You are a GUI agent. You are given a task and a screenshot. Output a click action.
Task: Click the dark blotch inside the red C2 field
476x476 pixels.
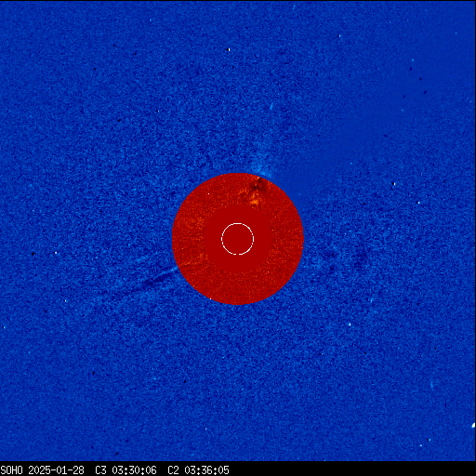click(x=258, y=185)
